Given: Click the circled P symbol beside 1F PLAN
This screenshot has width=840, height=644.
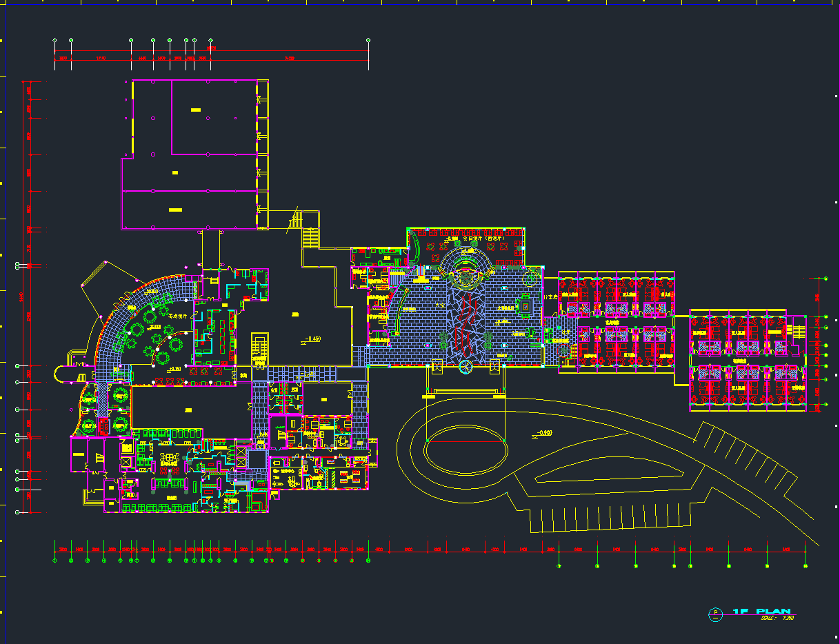Looking at the screenshot, I should point(716,613).
